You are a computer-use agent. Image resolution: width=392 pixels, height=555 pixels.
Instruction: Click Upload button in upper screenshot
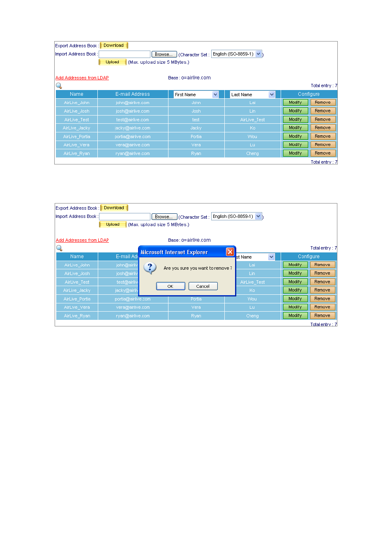[112, 62]
